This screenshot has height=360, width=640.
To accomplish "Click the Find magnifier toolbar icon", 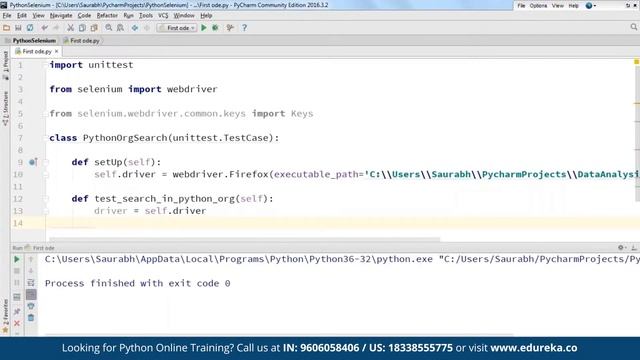I will (x=108, y=28).
